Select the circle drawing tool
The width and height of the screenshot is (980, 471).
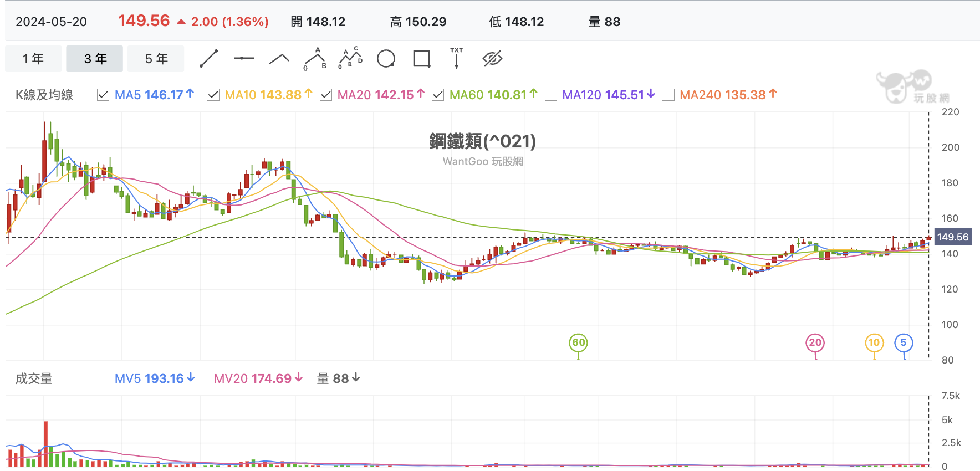[x=386, y=58]
